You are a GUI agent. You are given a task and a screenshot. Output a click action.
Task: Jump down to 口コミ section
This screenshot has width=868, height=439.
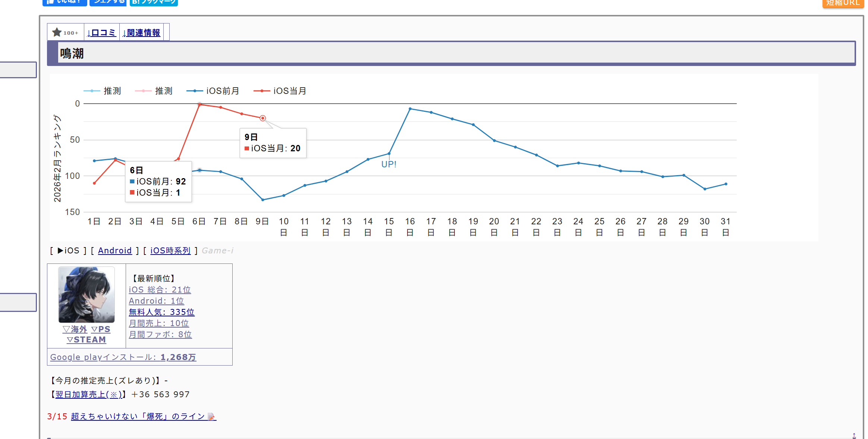(x=101, y=33)
